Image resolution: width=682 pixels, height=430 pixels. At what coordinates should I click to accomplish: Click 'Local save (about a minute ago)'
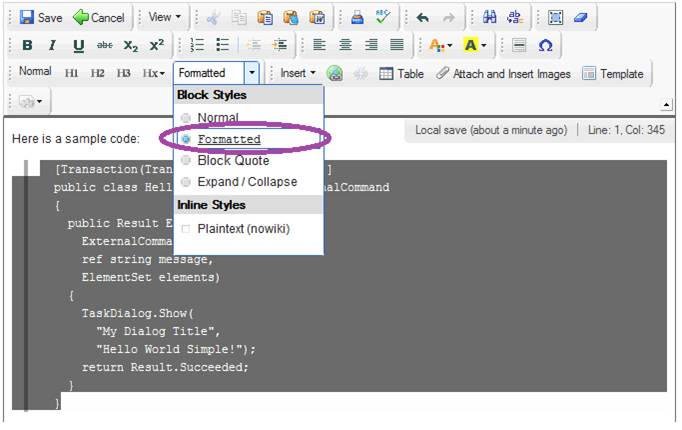pyautogui.click(x=491, y=130)
